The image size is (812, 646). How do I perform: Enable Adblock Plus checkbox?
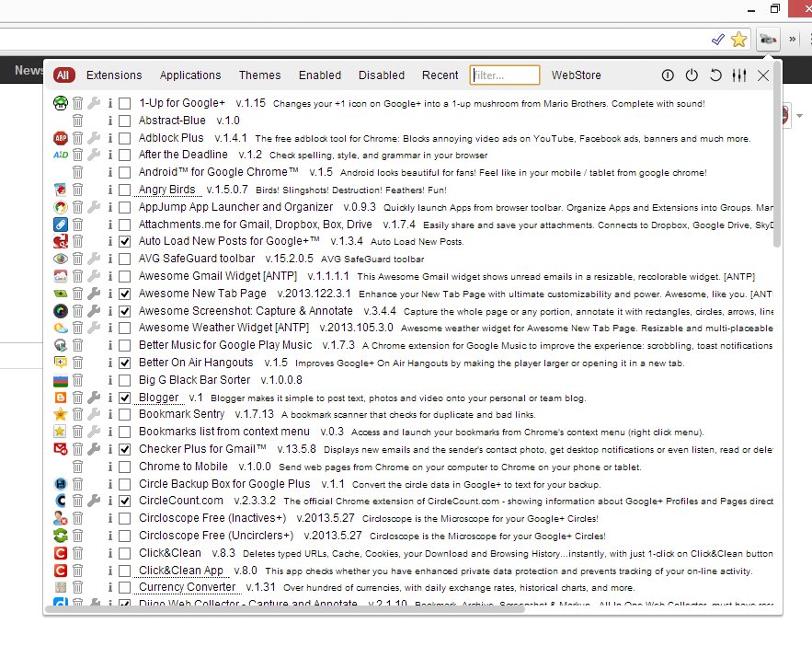coord(124,138)
